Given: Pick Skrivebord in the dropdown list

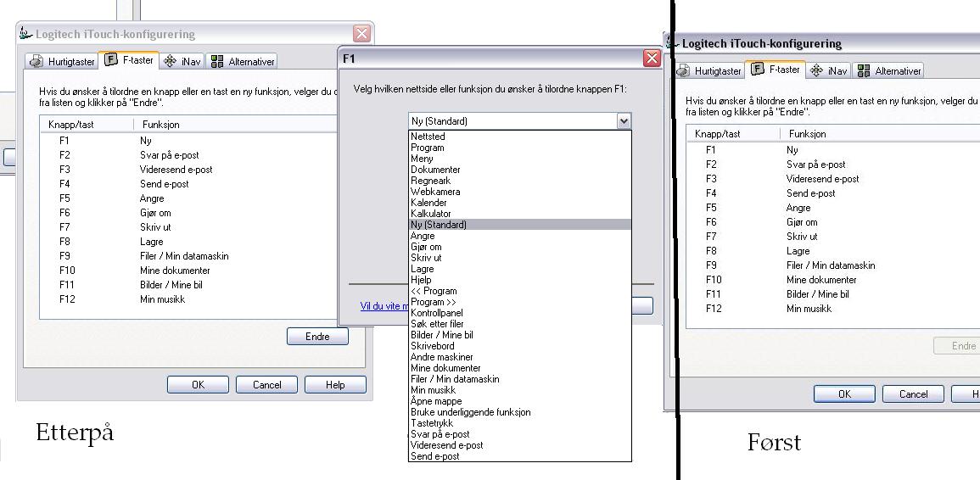Looking at the screenshot, I should pos(519,346).
